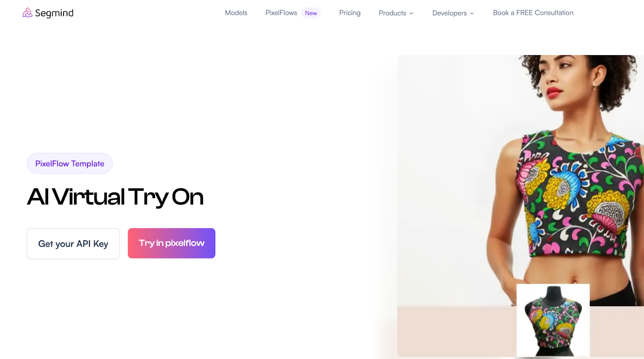Open Book a FREE Consultation link
Image resolution: width=644 pixels, height=359 pixels.
click(x=533, y=13)
